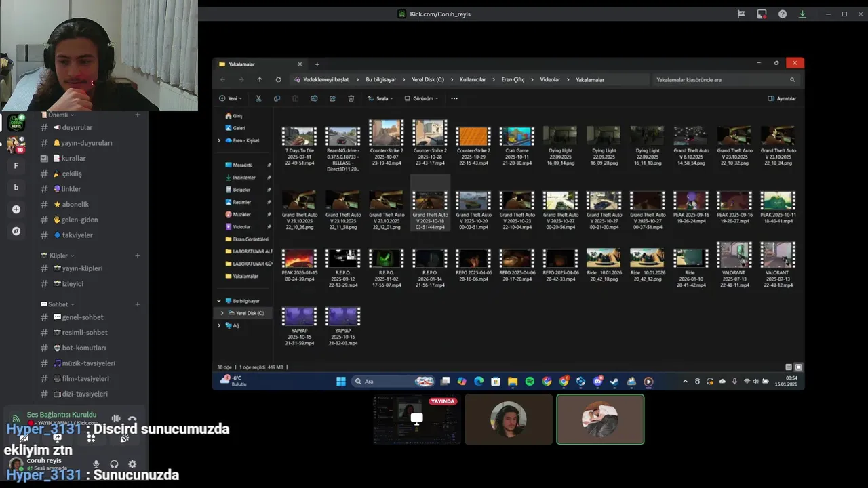Open Discord from the taskbar
The image size is (868, 488).
597,382
